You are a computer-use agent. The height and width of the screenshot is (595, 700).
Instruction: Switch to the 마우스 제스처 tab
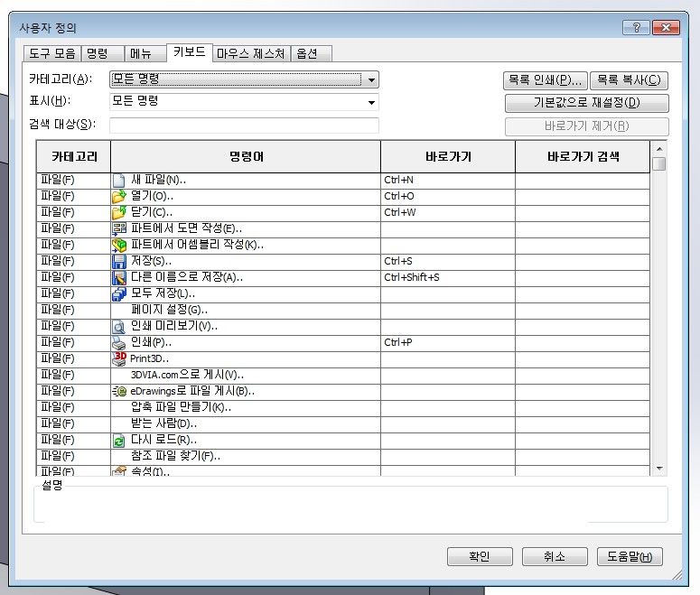pos(251,53)
